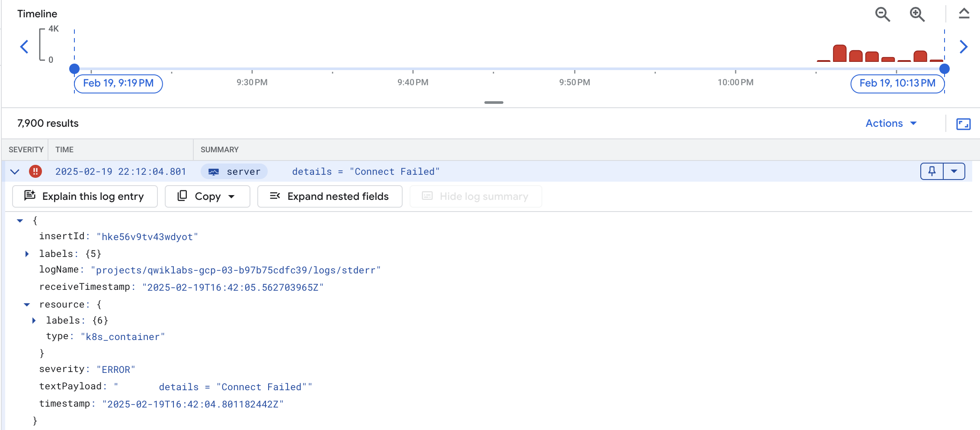Click Explain this log entry button
The image size is (980, 430).
[x=85, y=196]
